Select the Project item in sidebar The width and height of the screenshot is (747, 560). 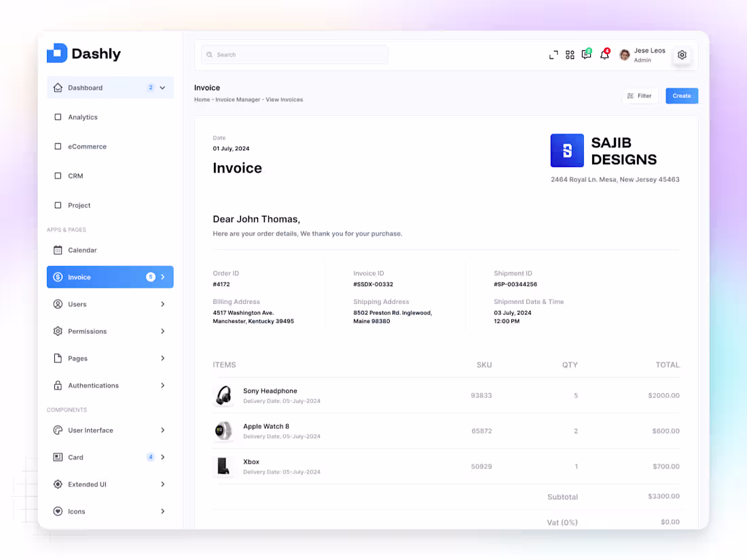click(x=79, y=205)
